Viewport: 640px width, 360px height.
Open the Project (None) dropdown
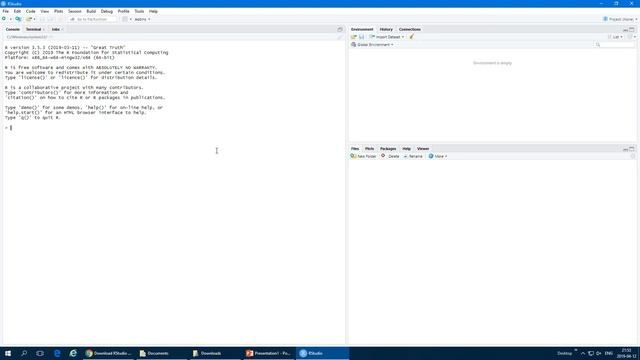point(620,19)
